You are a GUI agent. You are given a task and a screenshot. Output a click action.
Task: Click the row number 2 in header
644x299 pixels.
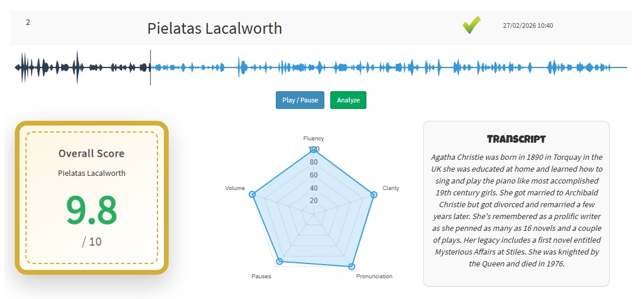[28, 22]
